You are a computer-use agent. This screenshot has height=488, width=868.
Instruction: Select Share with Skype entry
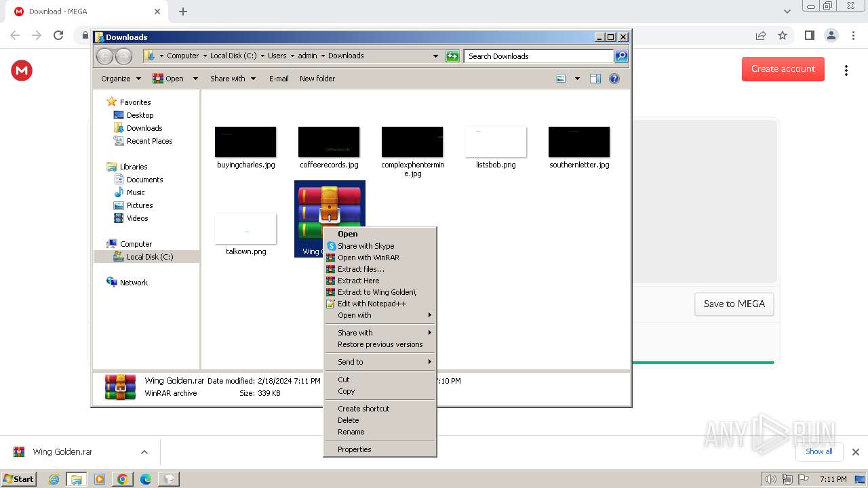pyautogui.click(x=380, y=246)
